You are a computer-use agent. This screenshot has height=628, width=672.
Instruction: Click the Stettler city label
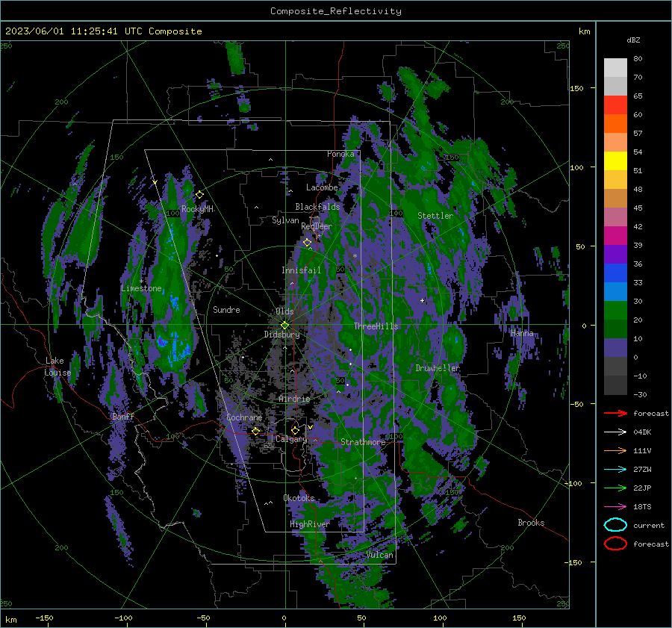(435, 216)
